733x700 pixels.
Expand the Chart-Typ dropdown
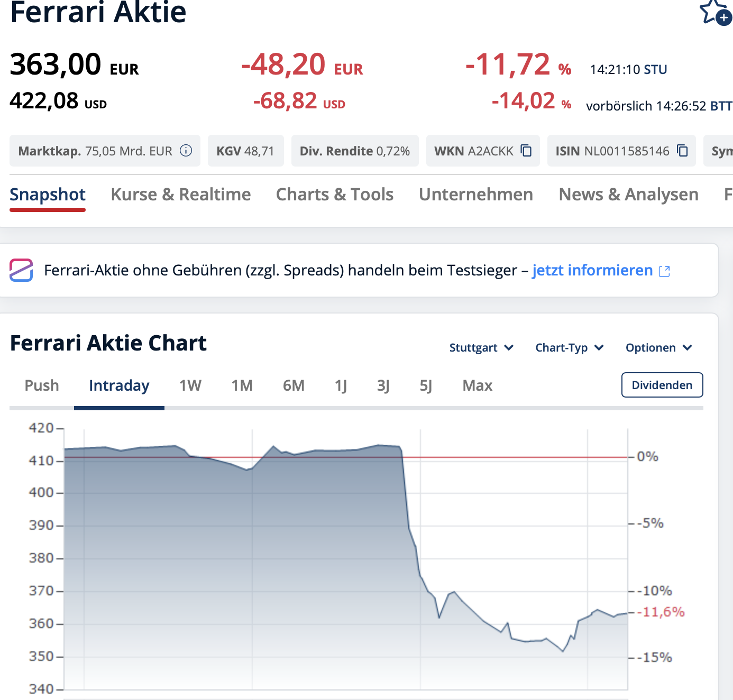[569, 348]
